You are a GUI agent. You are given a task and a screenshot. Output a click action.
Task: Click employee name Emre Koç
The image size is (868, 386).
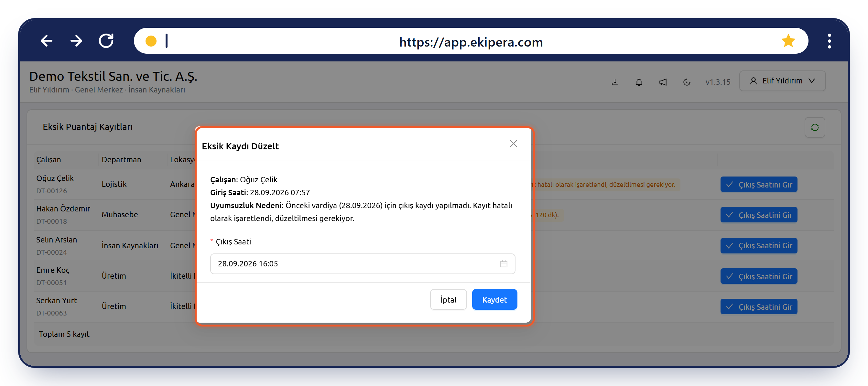click(x=53, y=270)
